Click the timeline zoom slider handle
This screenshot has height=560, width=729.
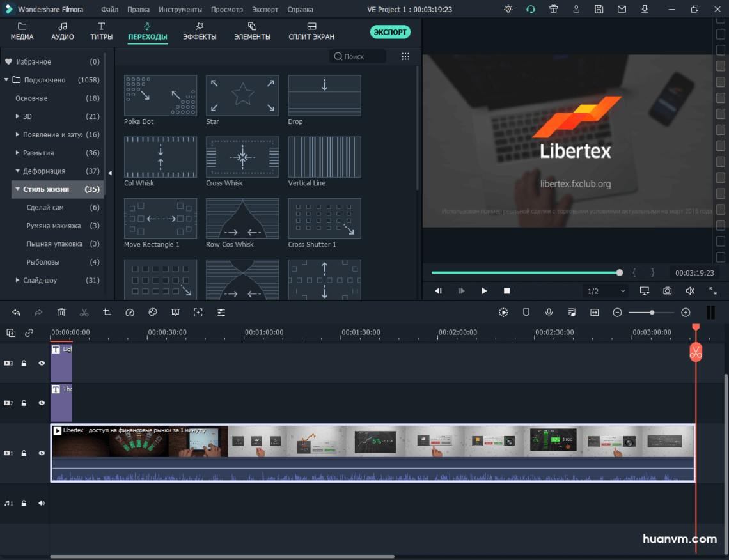(652, 313)
